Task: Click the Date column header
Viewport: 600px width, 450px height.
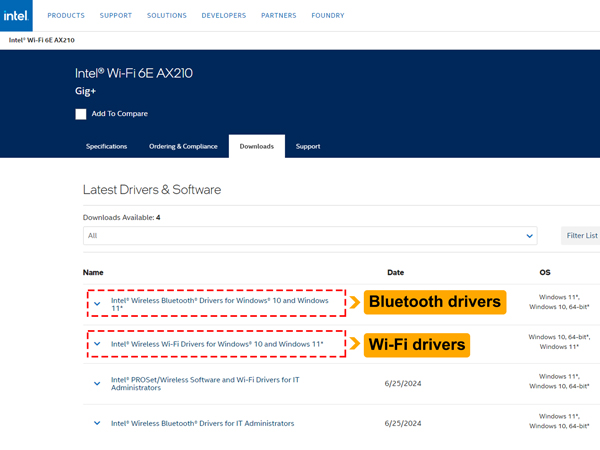Action: (395, 272)
